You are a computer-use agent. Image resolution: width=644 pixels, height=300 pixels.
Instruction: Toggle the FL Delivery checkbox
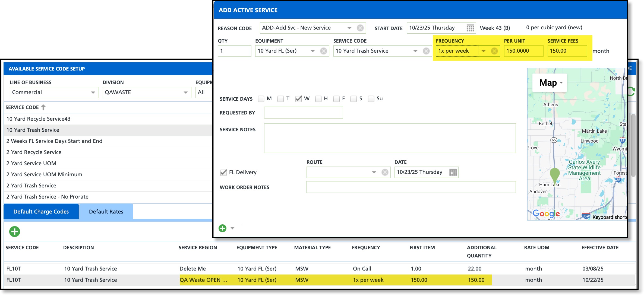point(223,173)
